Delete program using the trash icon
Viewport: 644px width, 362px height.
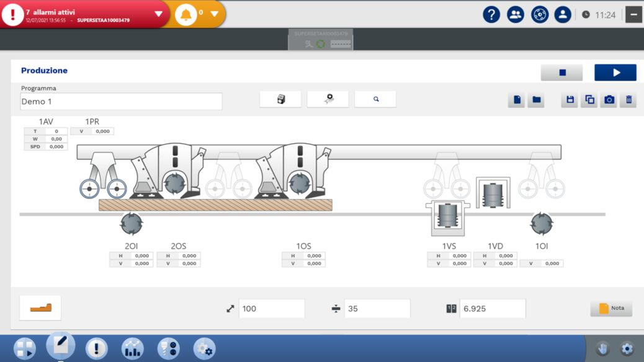pos(628,100)
